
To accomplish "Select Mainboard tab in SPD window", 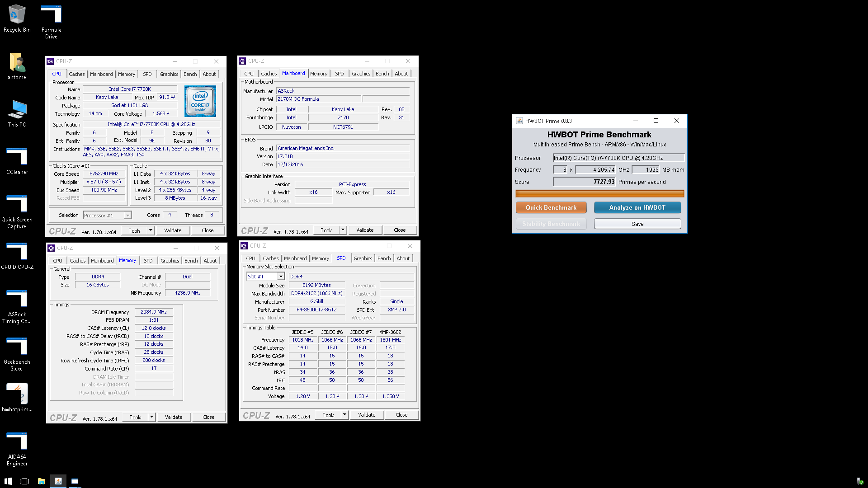I will (x=295, y=258).
